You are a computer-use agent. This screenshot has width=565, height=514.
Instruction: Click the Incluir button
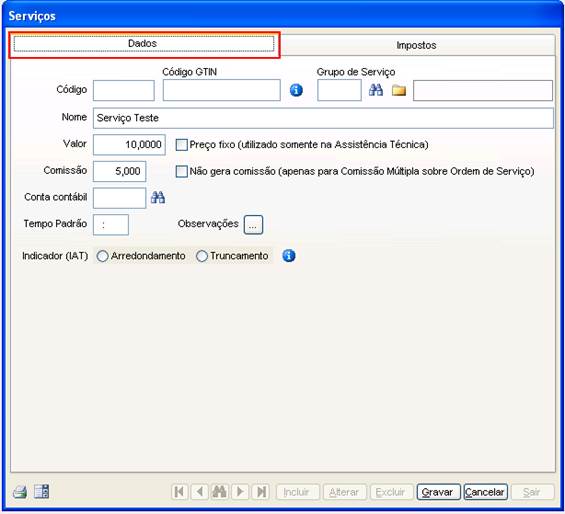pos(298,492)
